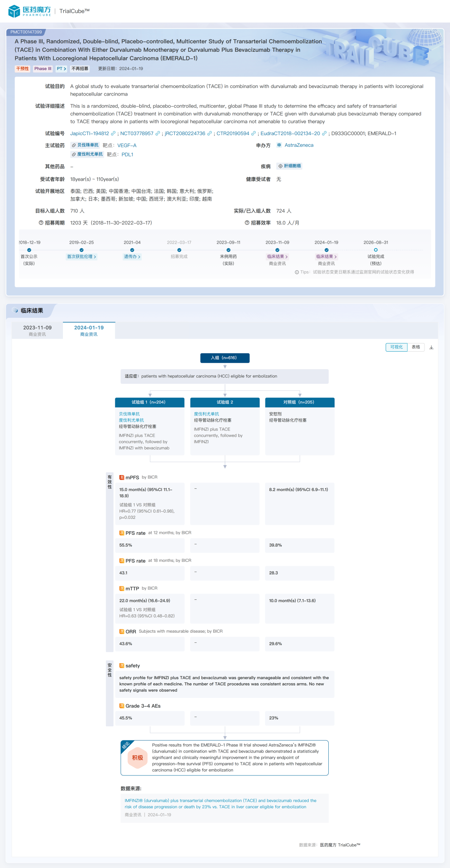Expand 遗传办 timeline entry
Viewport: 450px width, 868px height.
pyautogui.click(x=132, y=257)
